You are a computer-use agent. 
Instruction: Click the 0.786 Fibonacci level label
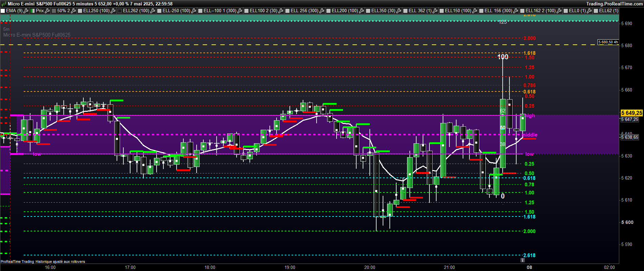[529, 85]
